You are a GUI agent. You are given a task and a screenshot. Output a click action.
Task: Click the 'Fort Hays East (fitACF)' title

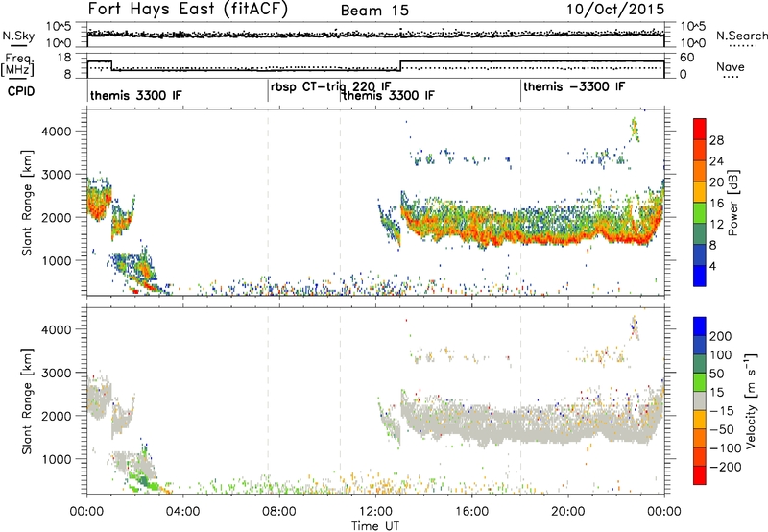(x=188, y=10)
